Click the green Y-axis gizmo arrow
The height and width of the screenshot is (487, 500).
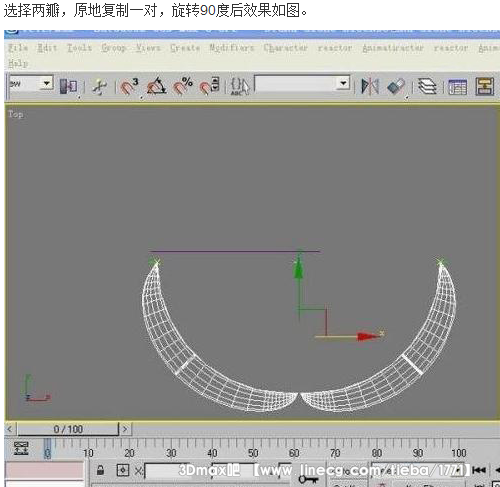click(299, 268)
